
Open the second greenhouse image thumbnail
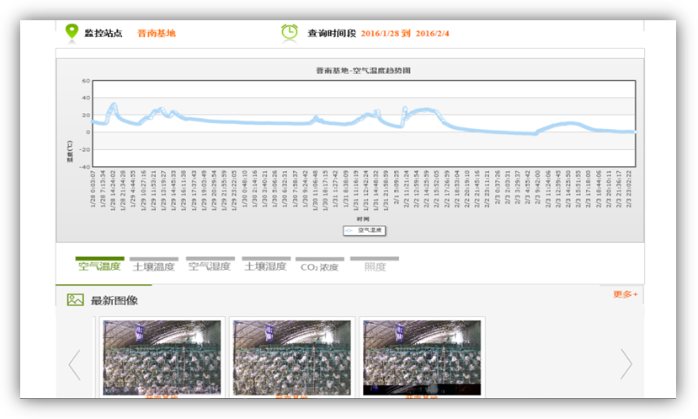(x=292, y=358)
